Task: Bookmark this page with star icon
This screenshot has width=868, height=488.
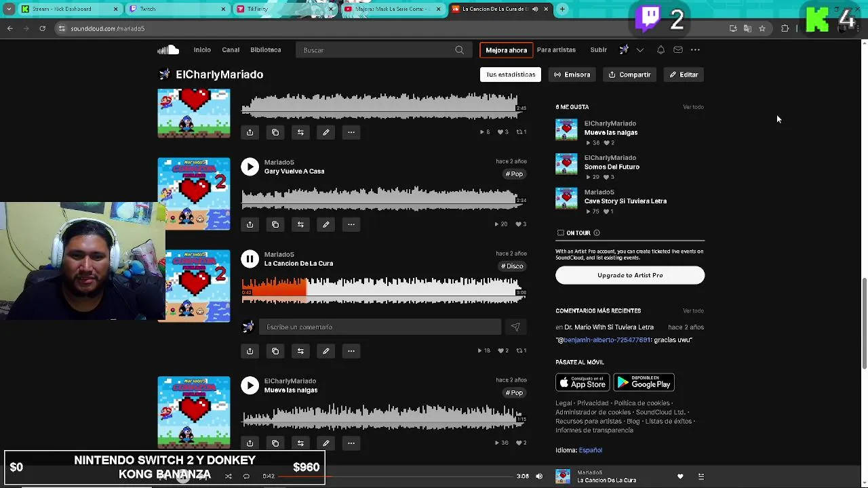Action: 762,28
